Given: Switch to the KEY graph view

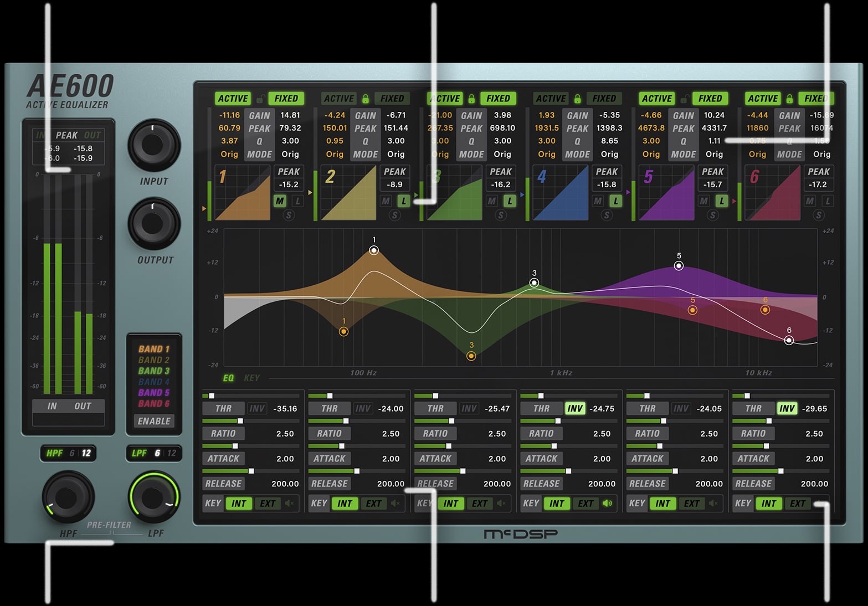Looking at the screenshot, I should (x=252, y=378).
